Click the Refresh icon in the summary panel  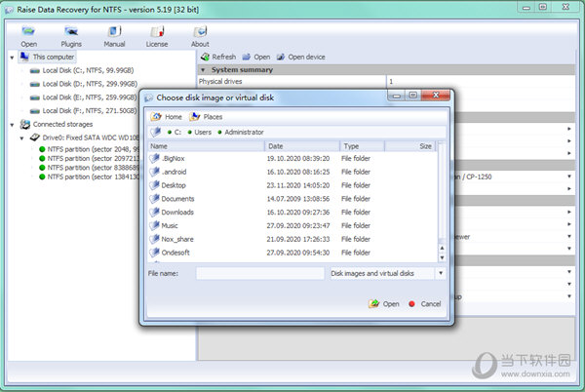coord(205,58)
